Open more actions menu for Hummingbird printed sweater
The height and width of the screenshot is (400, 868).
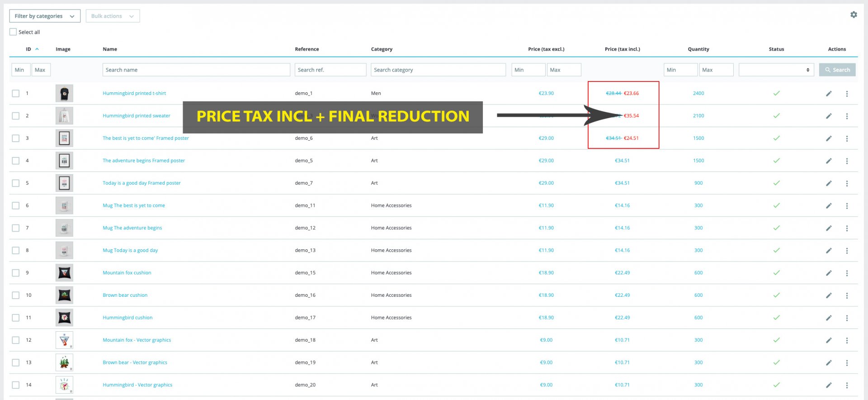(x=847, y=116)
